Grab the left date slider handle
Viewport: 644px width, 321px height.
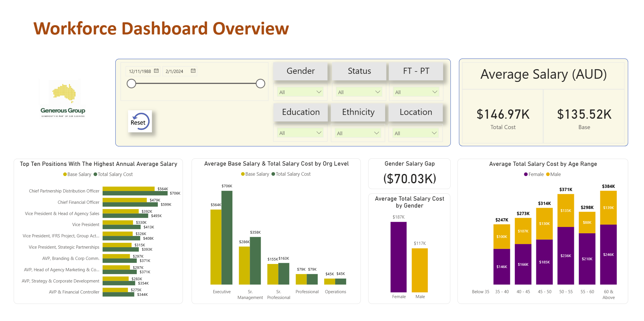(132, 84)
